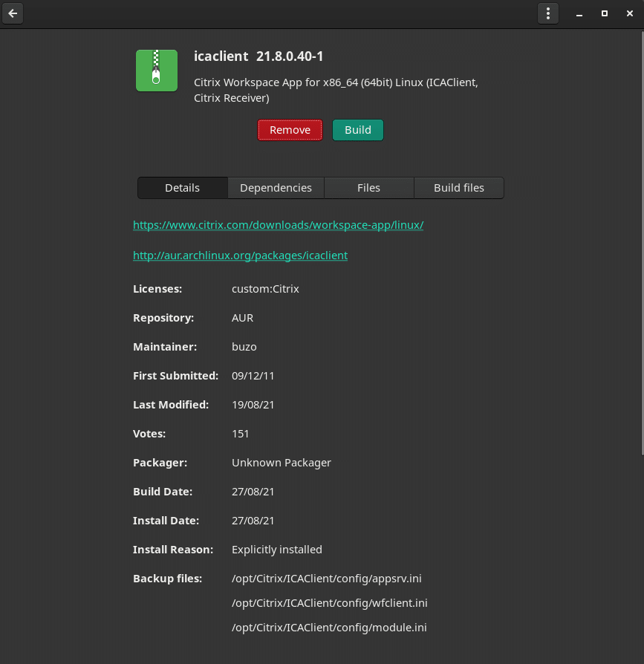This screenshot has height=664, width=644.
Task: Select Last Modified date 19/08/21
Action: tap(253, 405)
